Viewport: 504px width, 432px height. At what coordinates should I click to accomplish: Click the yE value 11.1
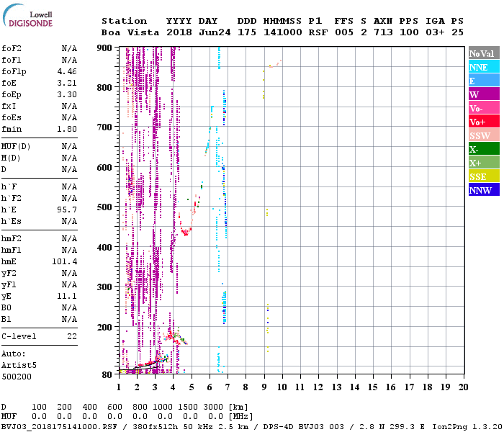[67, 296]
